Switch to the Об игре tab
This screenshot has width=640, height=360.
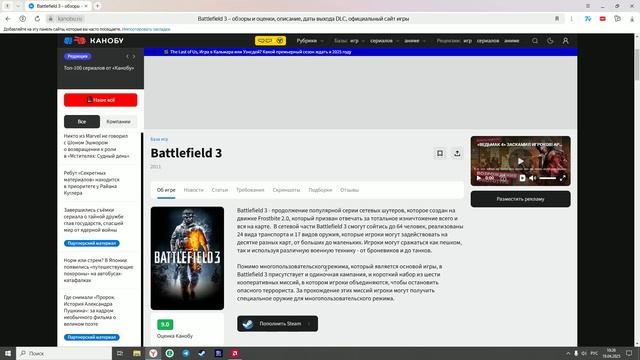tap(166, 190)
